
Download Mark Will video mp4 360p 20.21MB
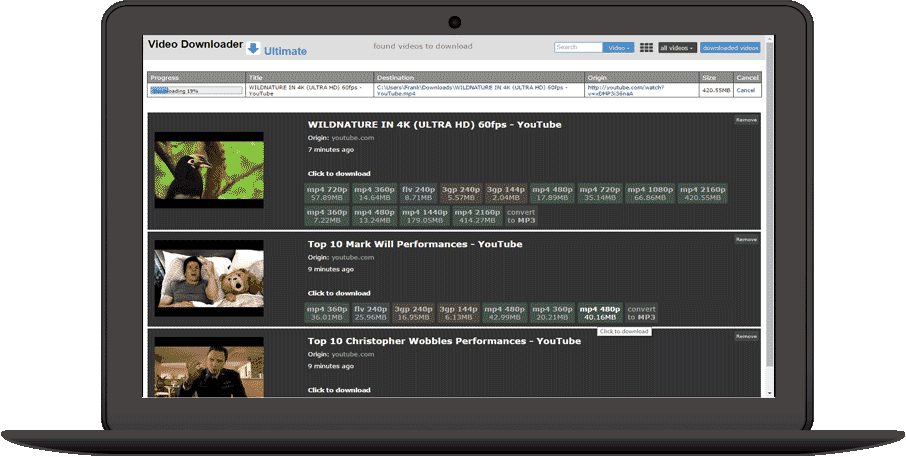[552, 313]
